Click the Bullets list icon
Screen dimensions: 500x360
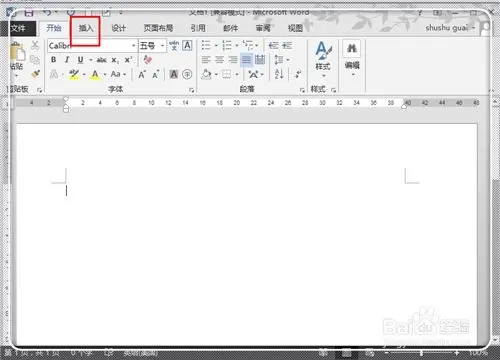[206, 45]
